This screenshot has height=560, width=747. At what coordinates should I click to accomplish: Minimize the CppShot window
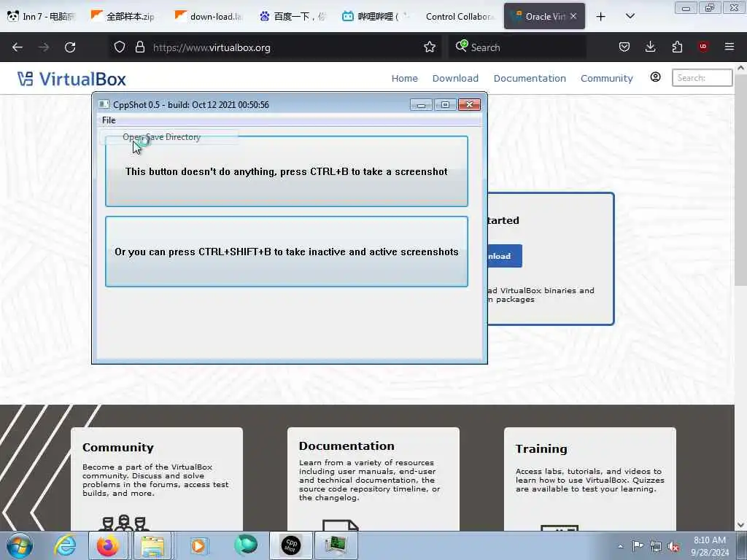click(421, 105)
